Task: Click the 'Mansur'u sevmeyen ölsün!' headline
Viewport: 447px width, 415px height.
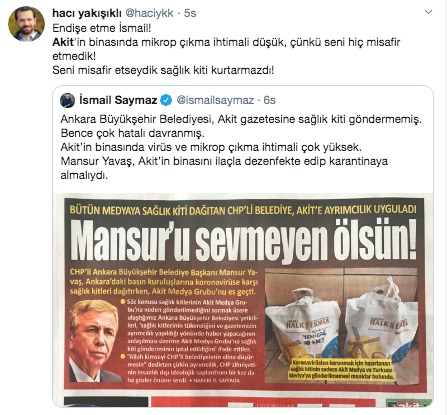Action: tap(243, 240)
